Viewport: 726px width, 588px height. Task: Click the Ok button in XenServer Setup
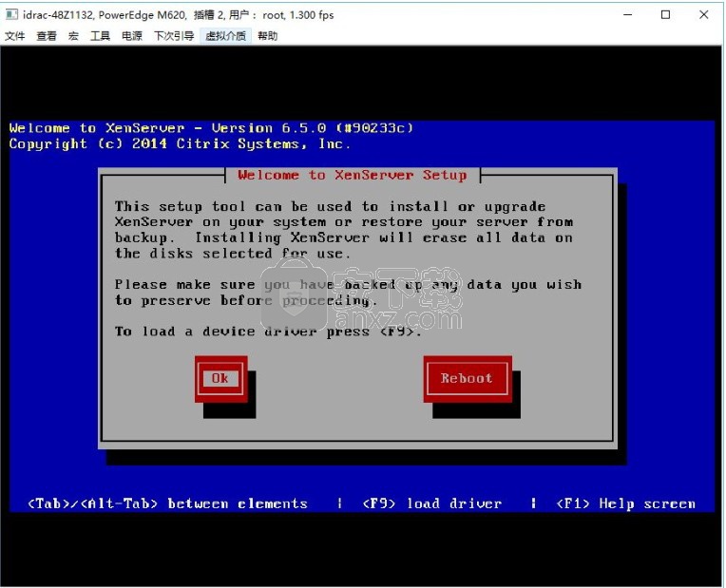[x=220, y=379]
